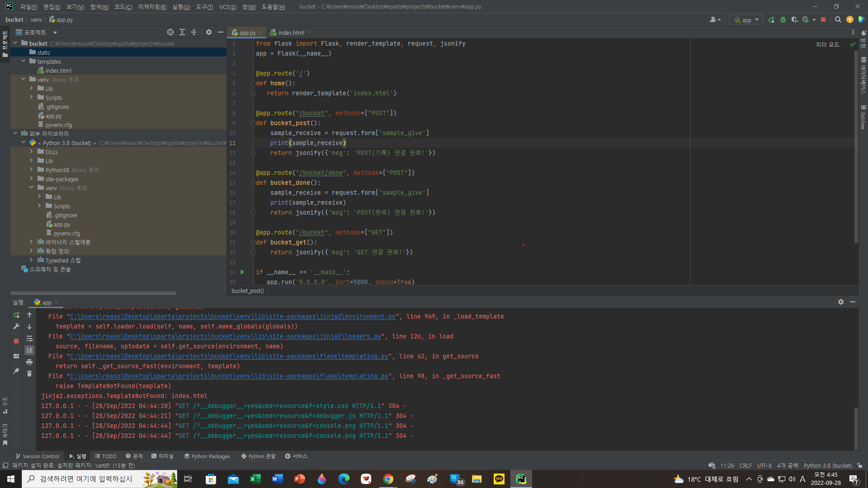This screenshot has width=868, height=488.
Task: Open project panel settings gear
Action: (x=208, y=33)
